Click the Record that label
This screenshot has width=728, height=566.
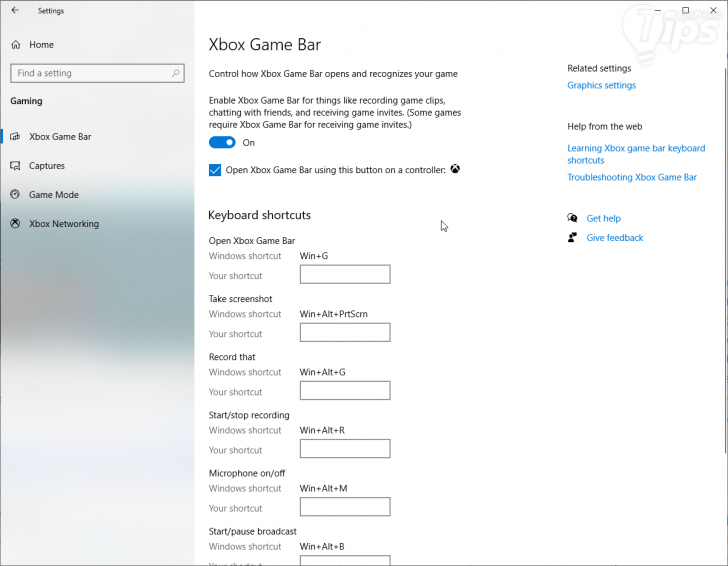coord(232,357)
